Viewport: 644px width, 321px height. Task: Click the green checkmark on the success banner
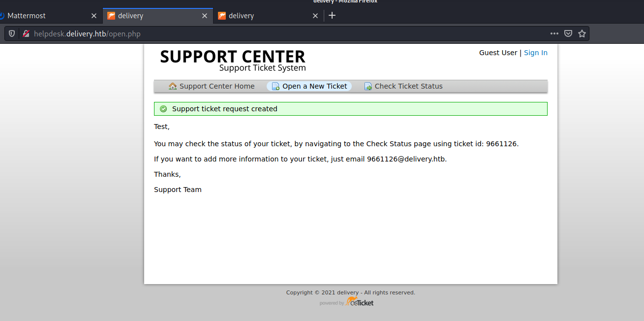click(x=163, y=108)
